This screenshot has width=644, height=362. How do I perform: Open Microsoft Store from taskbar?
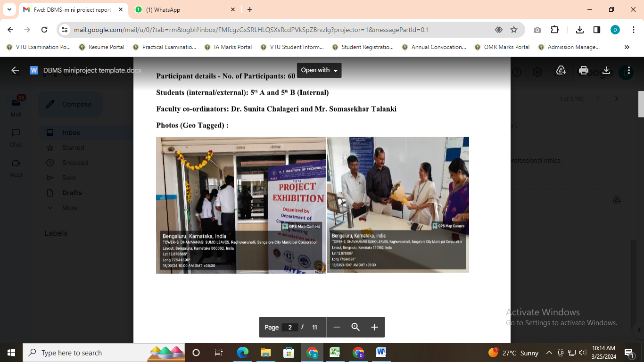[x=289, y=353]
